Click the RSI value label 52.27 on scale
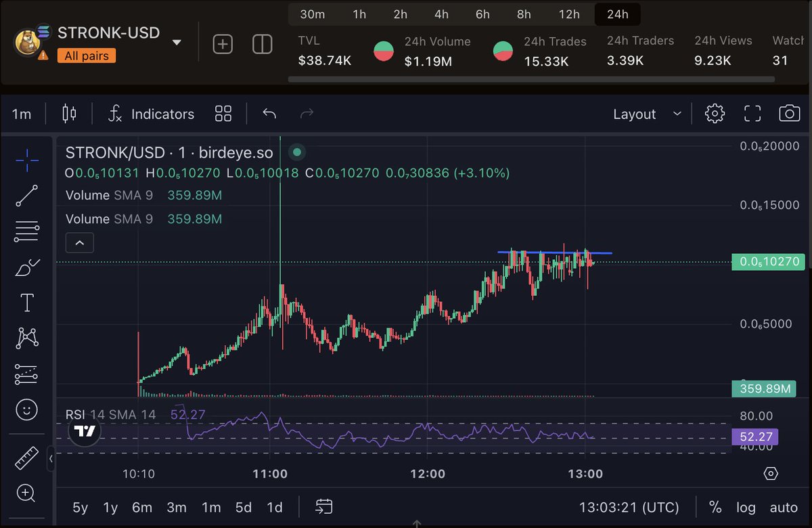 tap(755, 437)
